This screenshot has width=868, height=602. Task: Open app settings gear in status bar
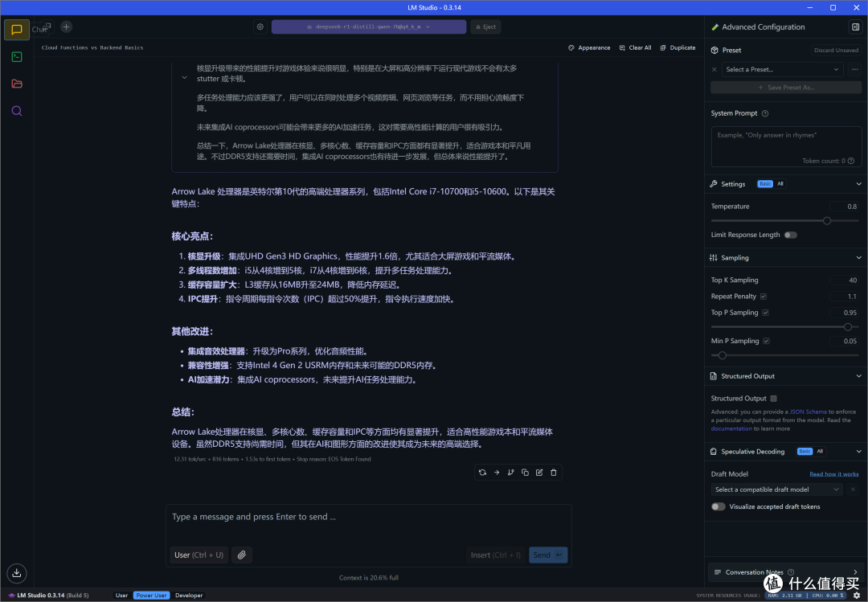pyautogui.click(x=857, y=596)
